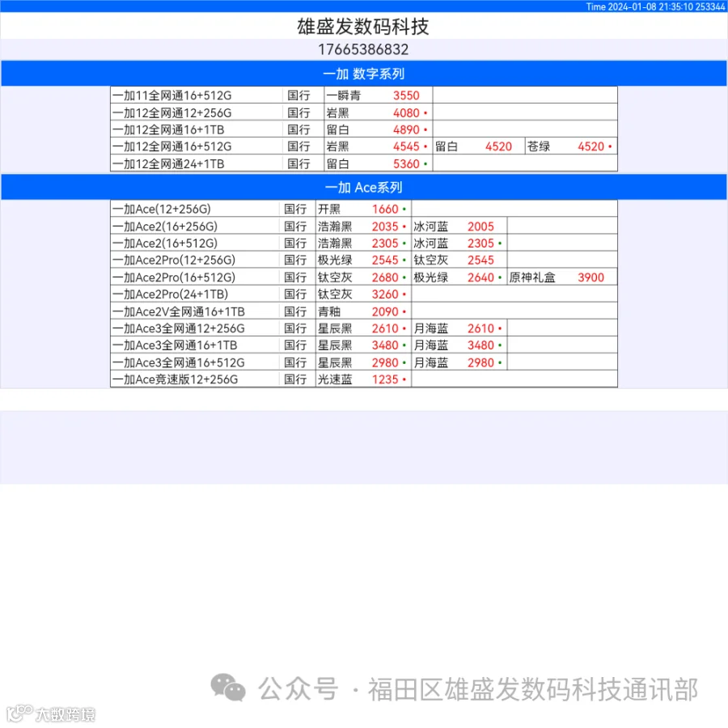This screenshot has height=728, width=728.
Task: Click the timestamp 2024-01-08 21:35:10
Action: pyautogui.click(x=650, y=6)
